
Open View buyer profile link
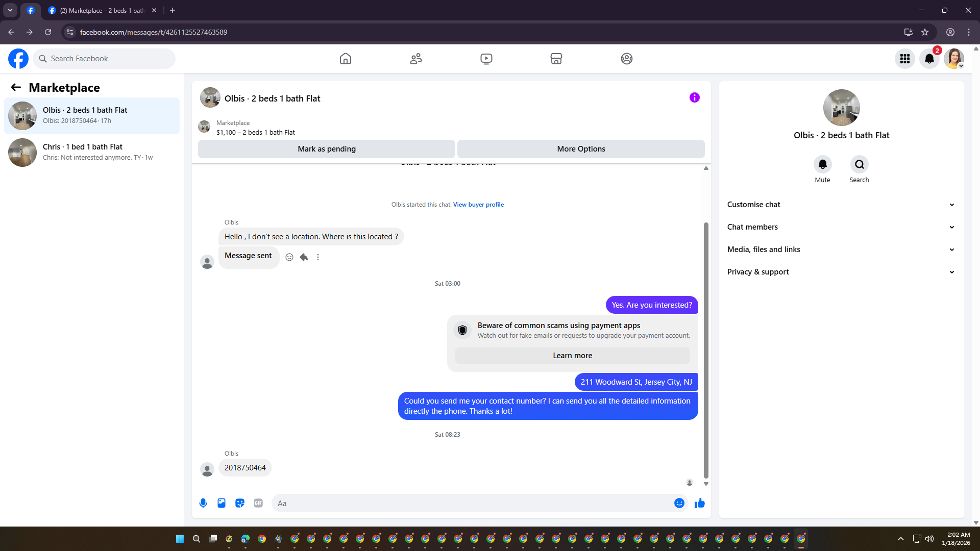[x=478, y=205]
